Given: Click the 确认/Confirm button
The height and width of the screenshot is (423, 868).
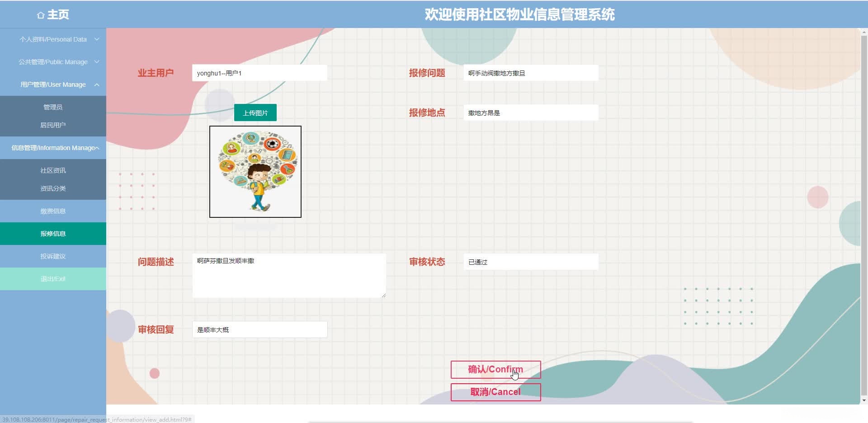Looking at the screenshot, I should (x=495, y=370).
